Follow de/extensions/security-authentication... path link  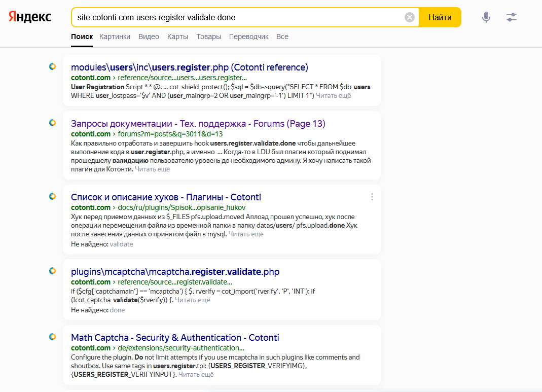click(181, 348)
